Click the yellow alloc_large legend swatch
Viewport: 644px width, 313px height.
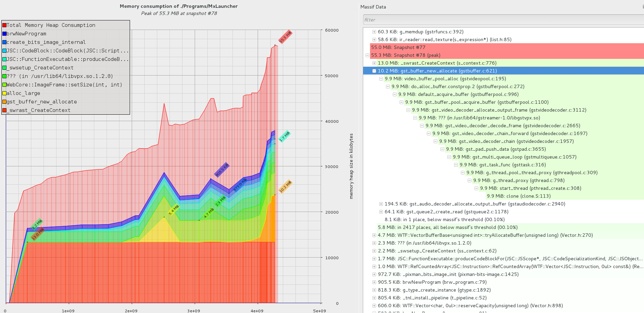(4, 93)
